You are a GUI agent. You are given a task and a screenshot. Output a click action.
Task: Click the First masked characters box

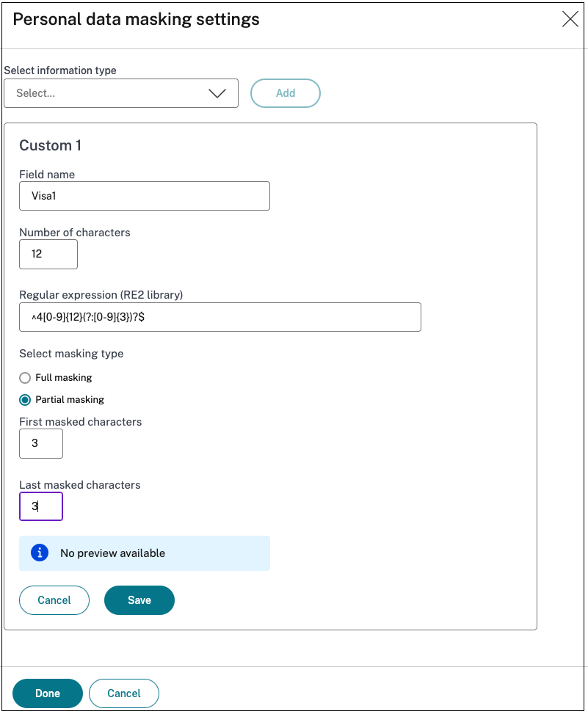tap(41, 444)
